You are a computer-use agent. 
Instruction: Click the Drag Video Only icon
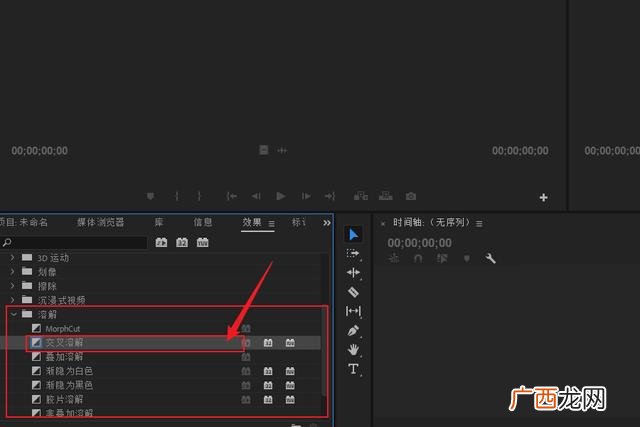264,150
